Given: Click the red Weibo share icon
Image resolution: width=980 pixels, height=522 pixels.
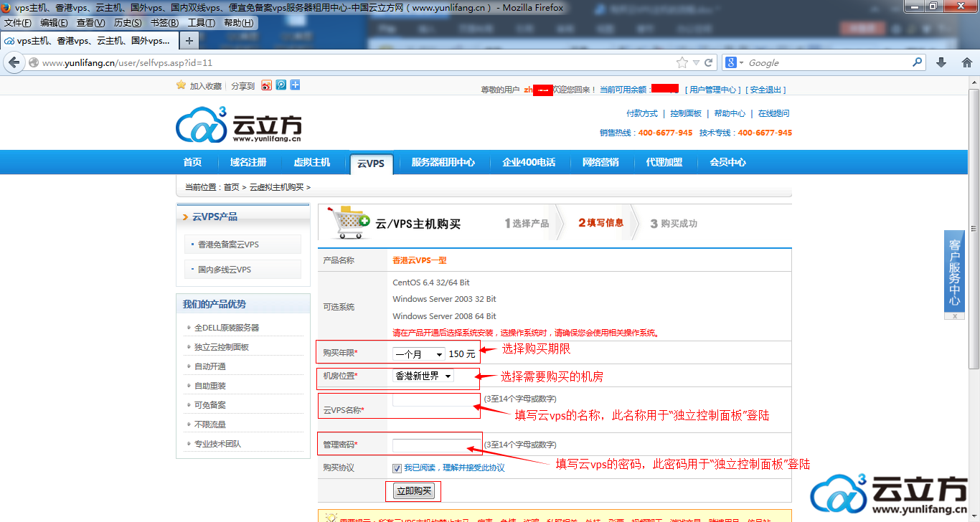Looking at the screenshot, I should click(x=266, y=85).
